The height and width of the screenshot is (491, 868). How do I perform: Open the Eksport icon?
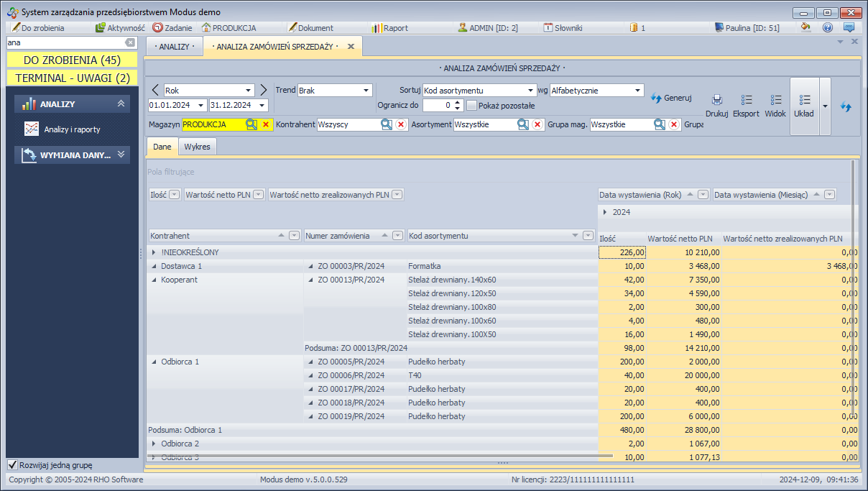(x=746, y=101)
